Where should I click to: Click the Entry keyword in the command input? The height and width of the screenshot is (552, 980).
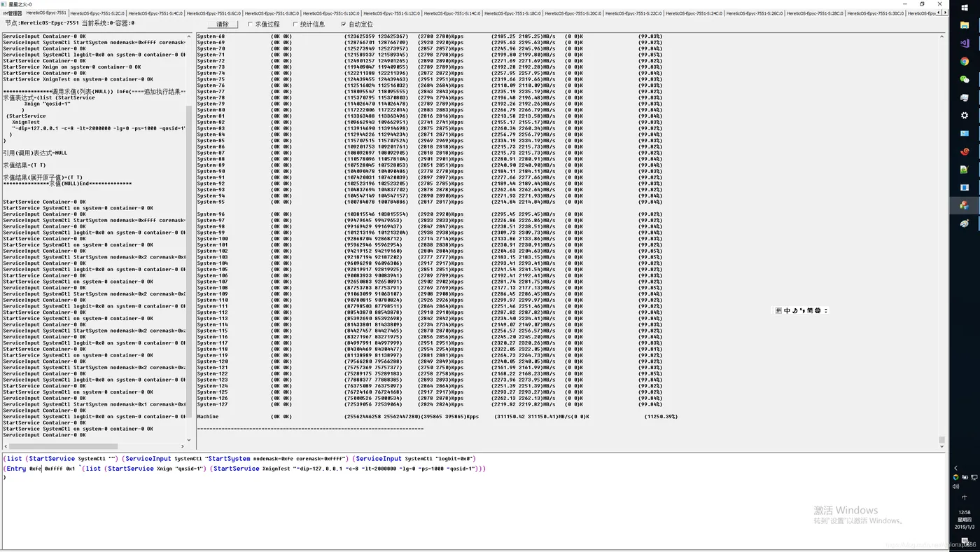[x=16, y=469]
